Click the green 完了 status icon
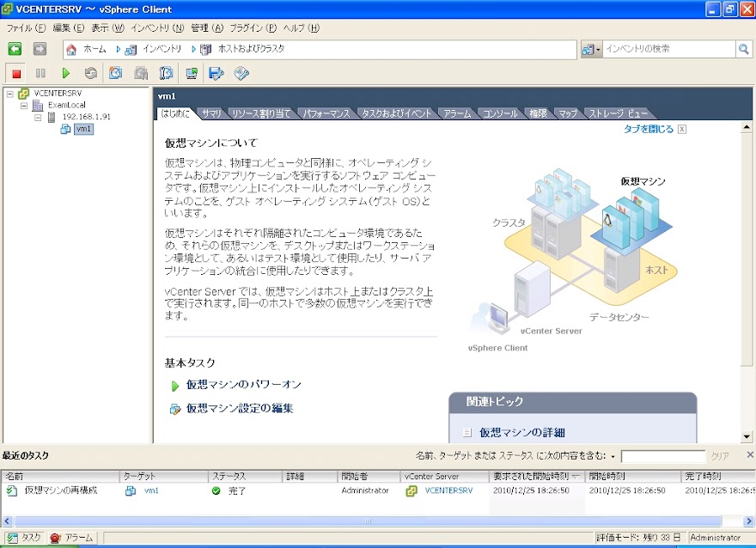The width and height of the screenshot is (756, 548). [x=216, y=490]
